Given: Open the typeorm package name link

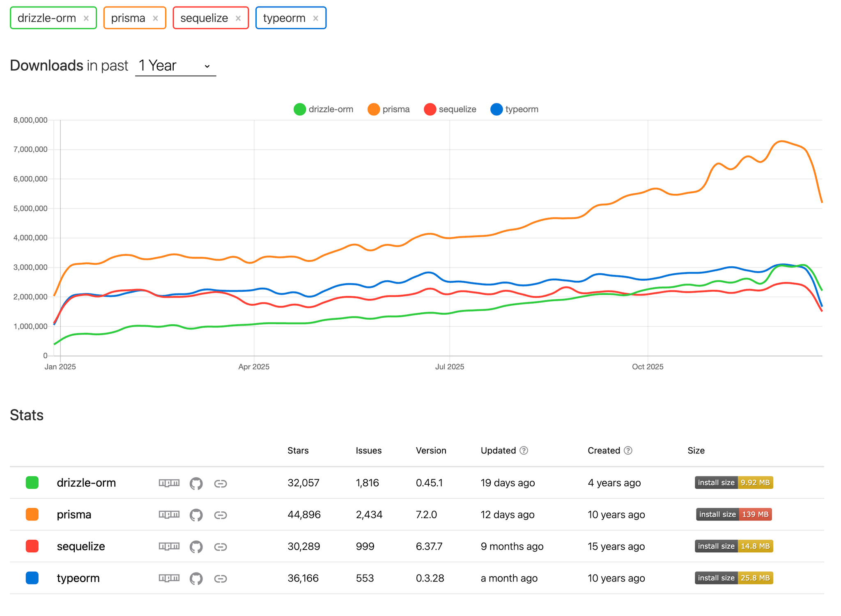Looking at the screenshot, I should 78,578.
